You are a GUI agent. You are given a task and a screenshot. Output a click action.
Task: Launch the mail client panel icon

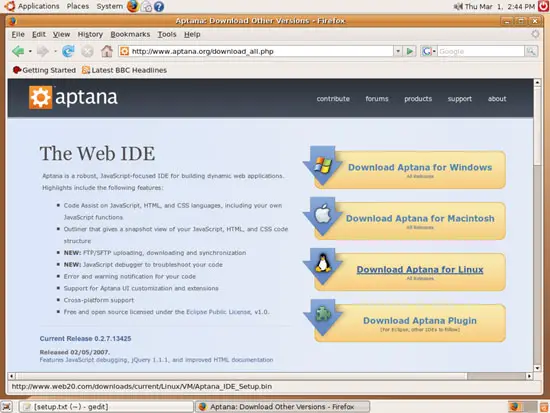click(146, 6)
